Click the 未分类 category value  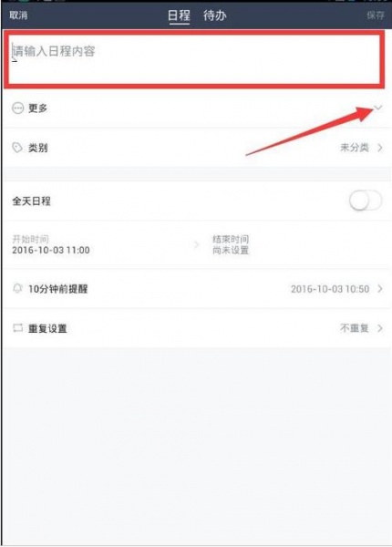coord(355,148)
